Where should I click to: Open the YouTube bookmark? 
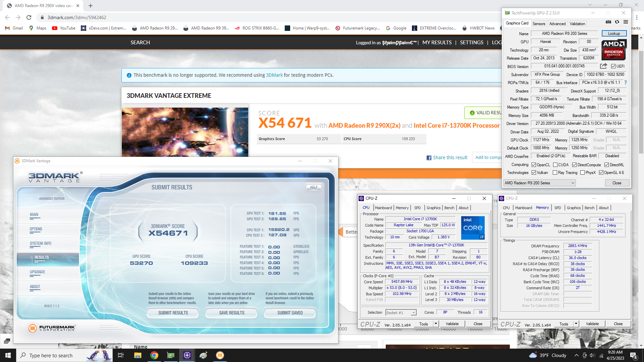point(64,28)
